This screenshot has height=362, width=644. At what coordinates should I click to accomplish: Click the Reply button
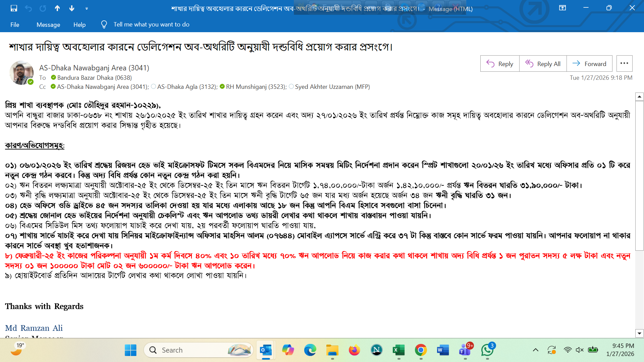click(500, 64)
